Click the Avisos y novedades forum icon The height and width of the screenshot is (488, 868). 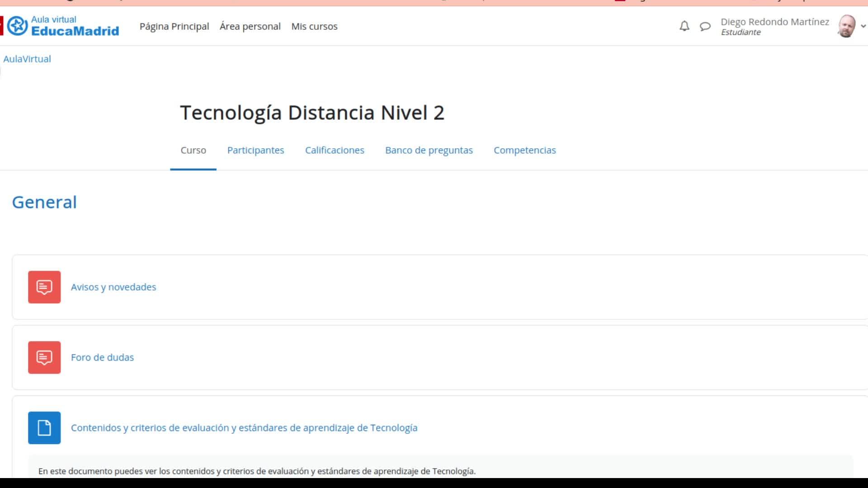[x=44, y=287]
